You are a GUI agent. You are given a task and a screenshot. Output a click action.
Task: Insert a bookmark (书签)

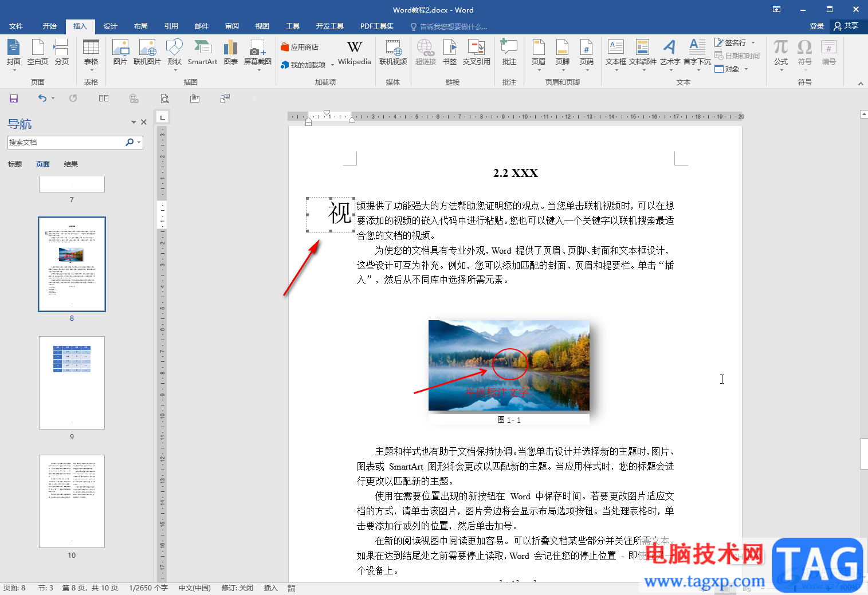[x=450, y=53]
